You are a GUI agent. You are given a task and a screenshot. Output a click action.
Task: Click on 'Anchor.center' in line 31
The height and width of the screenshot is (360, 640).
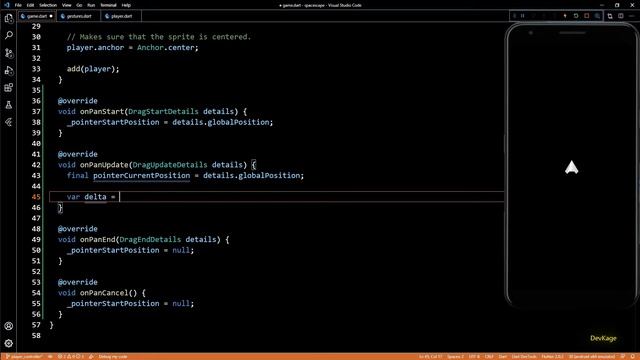tap(165, 48)
